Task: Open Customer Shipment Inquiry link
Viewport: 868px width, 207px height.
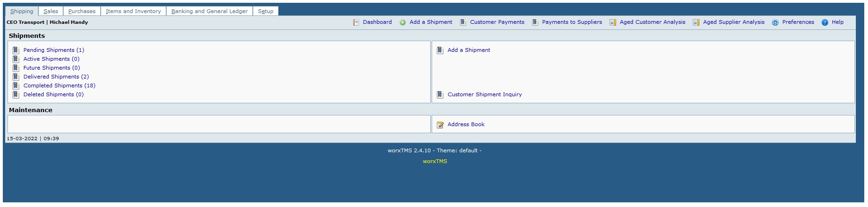Action: click(484, 94)
